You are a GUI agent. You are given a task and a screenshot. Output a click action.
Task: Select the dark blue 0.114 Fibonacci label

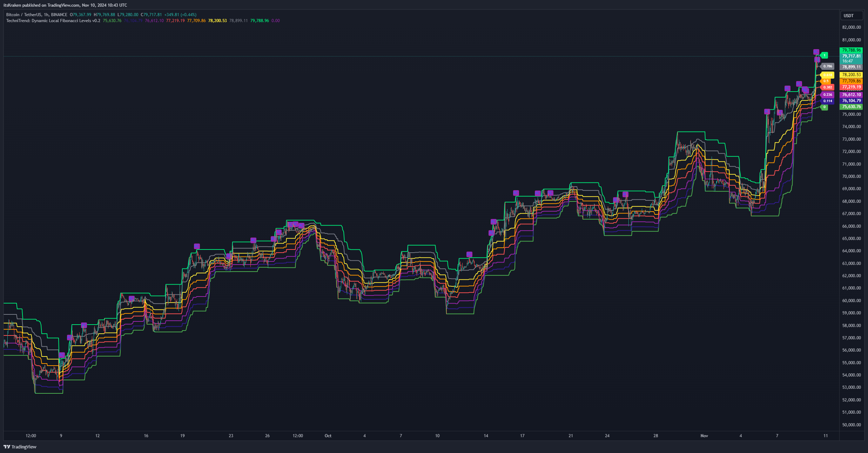(x=827, y=101)
